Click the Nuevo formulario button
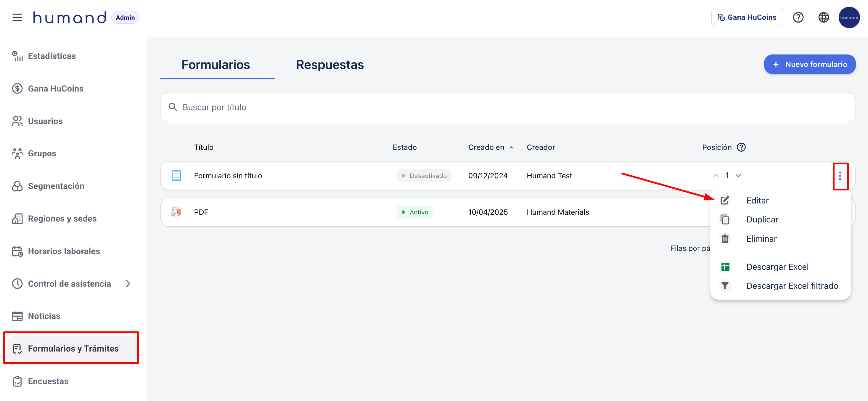 809,64
